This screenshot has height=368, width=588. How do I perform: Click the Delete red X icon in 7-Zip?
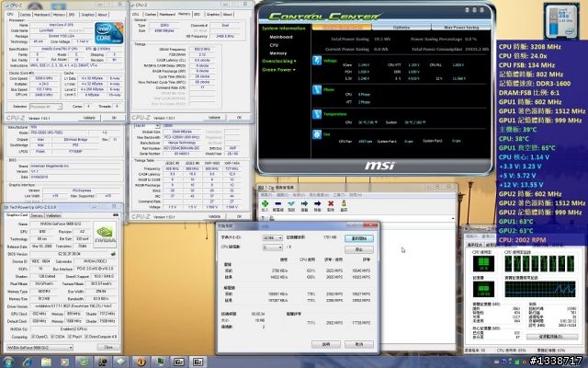click(331, 203)
